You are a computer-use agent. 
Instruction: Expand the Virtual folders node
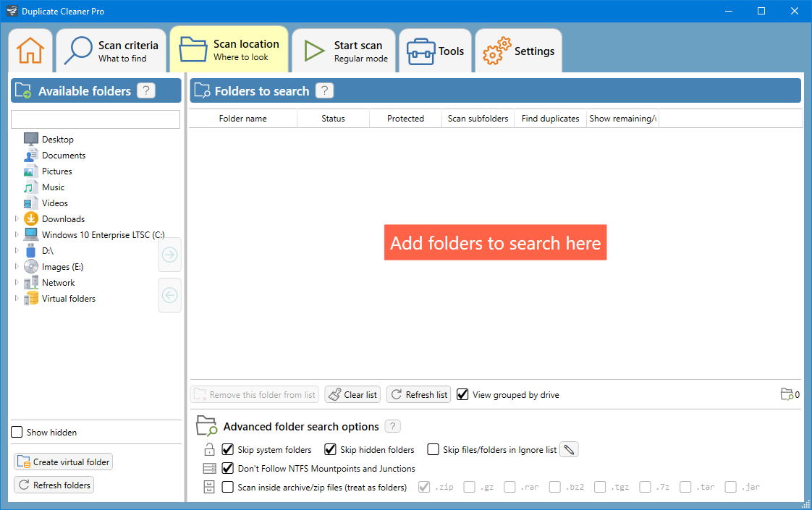pos(17,298)
